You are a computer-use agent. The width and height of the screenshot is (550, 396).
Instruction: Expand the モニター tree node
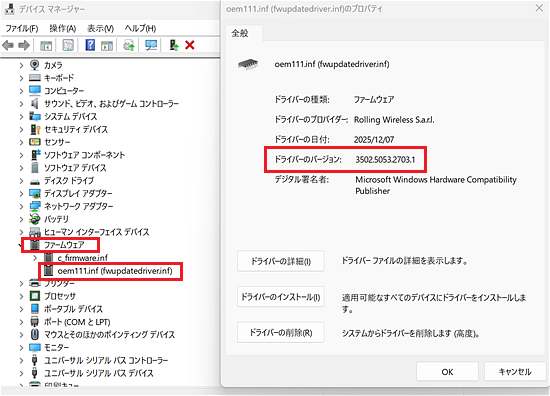(x=21, y=348)
